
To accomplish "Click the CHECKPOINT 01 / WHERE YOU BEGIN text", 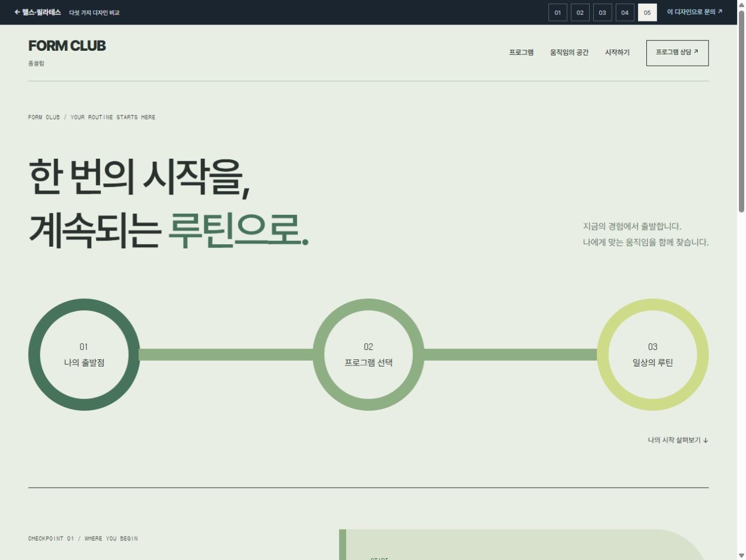I will 83,539.
